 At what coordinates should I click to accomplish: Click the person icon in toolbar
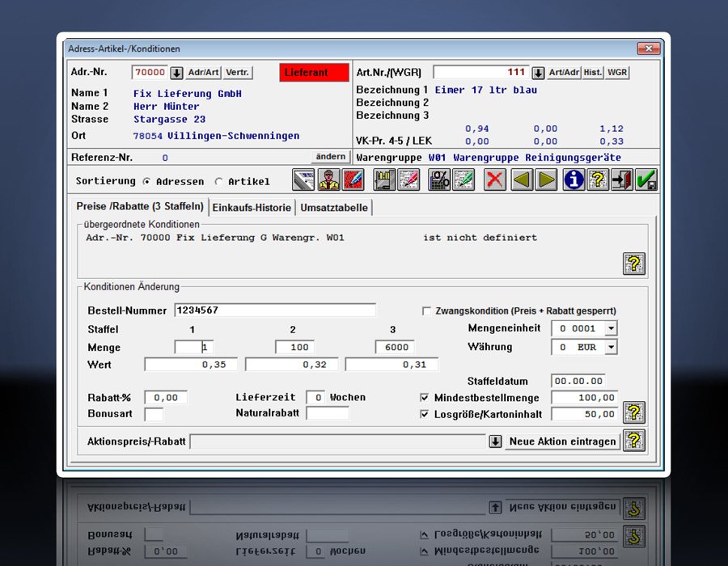pyautogui.click(x=328, y=180)
